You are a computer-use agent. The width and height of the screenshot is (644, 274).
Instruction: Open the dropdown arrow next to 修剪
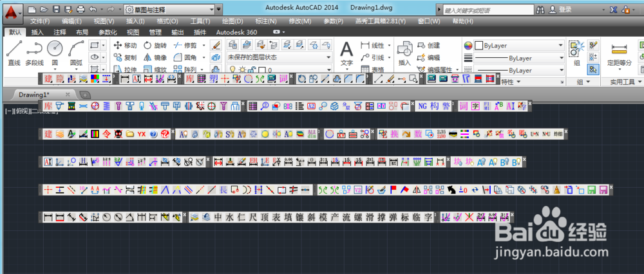pyautogui.click(x=204, y=46)
